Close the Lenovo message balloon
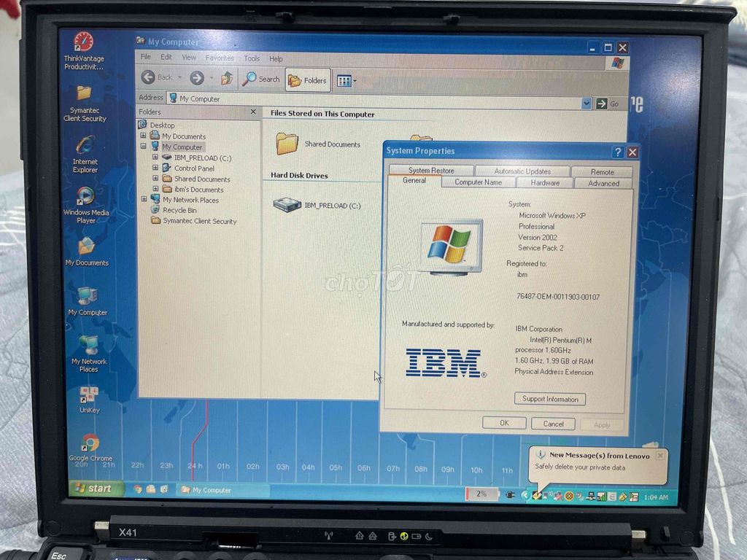747x560 pixels. [x=660, y=455]
